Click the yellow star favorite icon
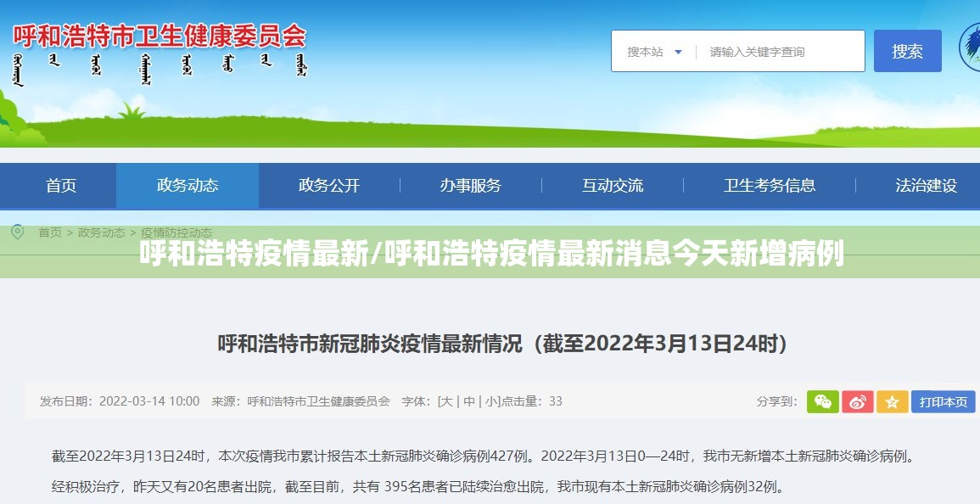The width and height of the screenshot is (980, 504). click(x=893, y=401)
